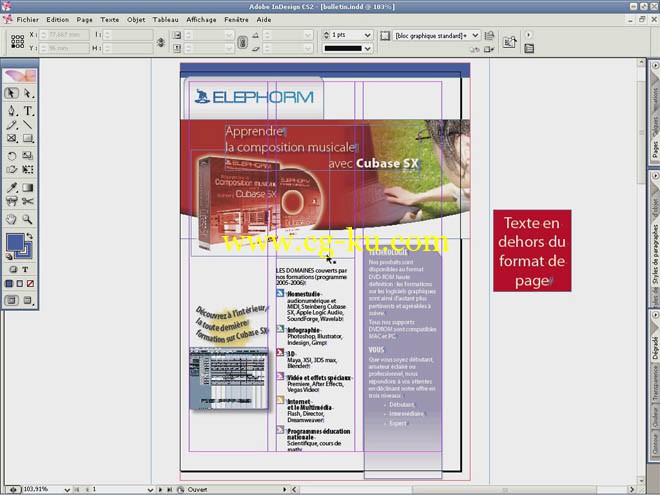
Task: Open the stroke style dropdown
Action: click(x=367, y=49)
